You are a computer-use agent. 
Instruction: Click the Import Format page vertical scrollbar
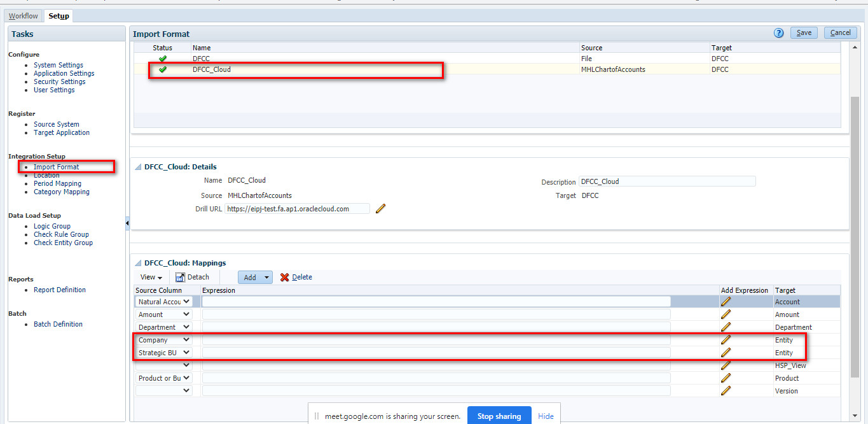[855, 236]
